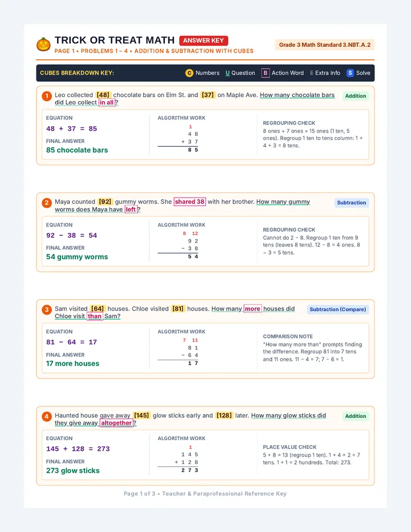Click the TRICK OR TREAT MATH title
The height and width of the screenshot is (532, 411).
114,41
